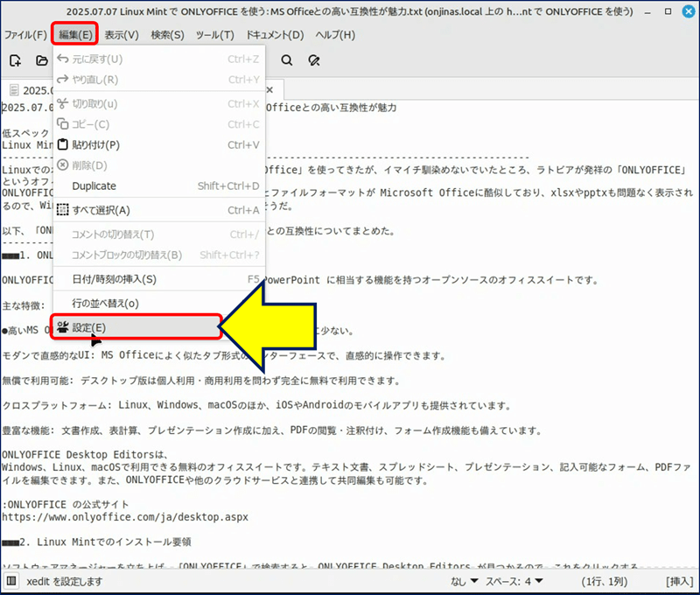Choose 元に戻す(U) undo from Edit menu
This screenshot has height=595, width=700.
(x=159, y=59)
